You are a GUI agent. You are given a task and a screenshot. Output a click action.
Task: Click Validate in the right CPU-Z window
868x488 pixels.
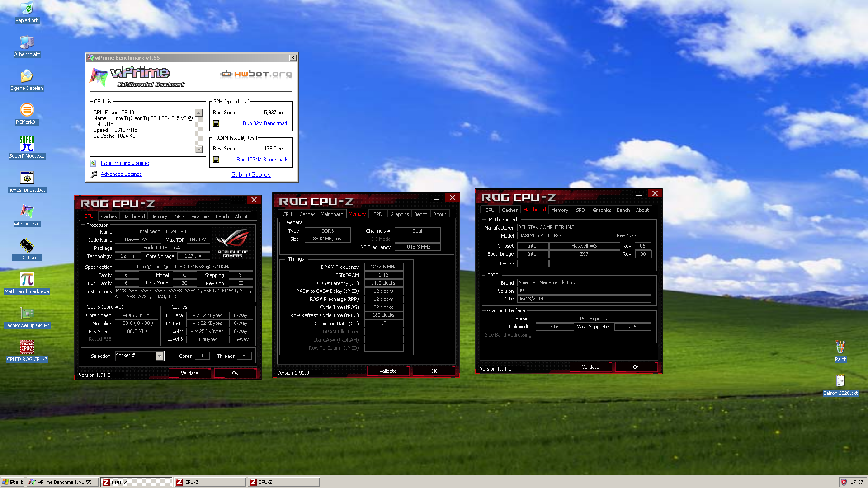click(590, 367)
